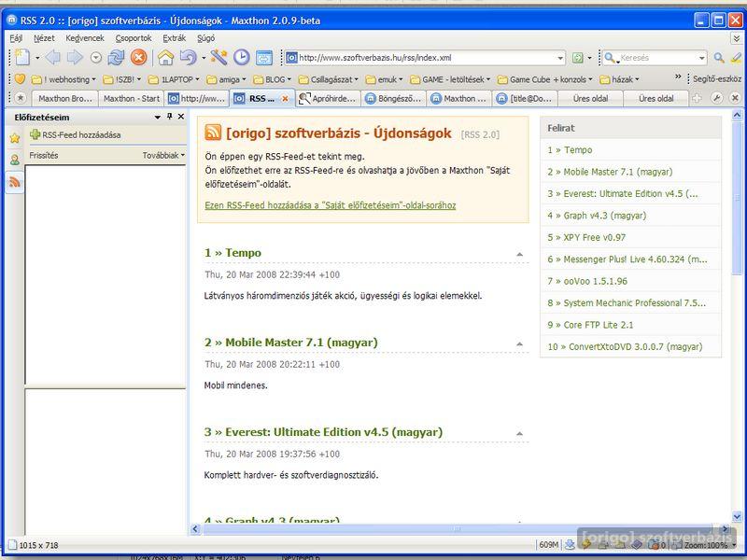Click the green plus RSS-Feed hozzáadása icon
Image resolution: width=747 pixels, height=560 pixels.
(35, 134)
